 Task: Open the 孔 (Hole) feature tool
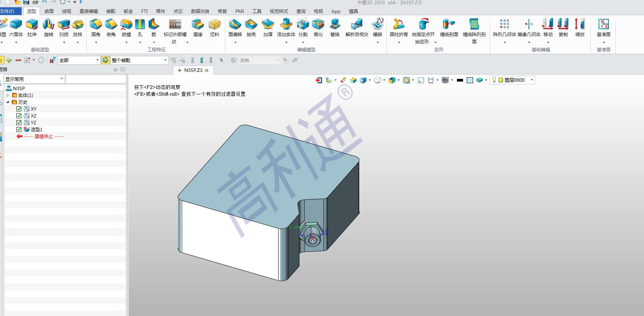140,25
